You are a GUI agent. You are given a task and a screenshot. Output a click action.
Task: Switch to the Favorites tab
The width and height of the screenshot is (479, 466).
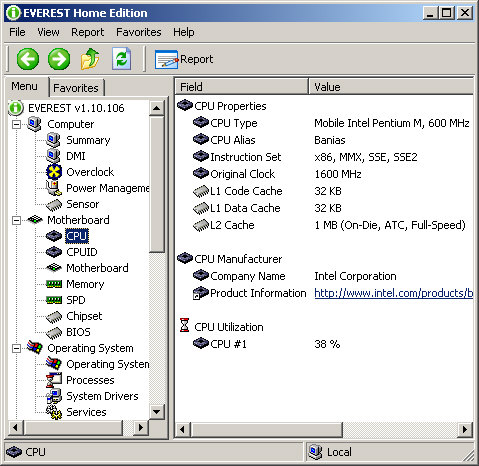click(76, 88)
